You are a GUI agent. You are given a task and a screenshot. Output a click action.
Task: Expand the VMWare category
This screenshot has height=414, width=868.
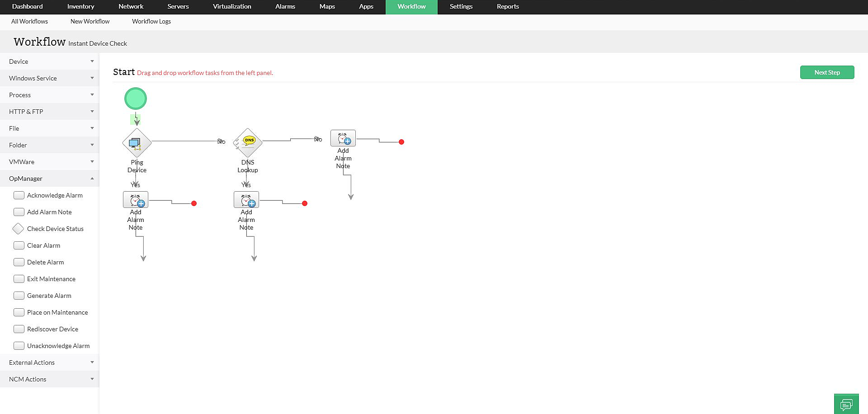click(49, 162)
